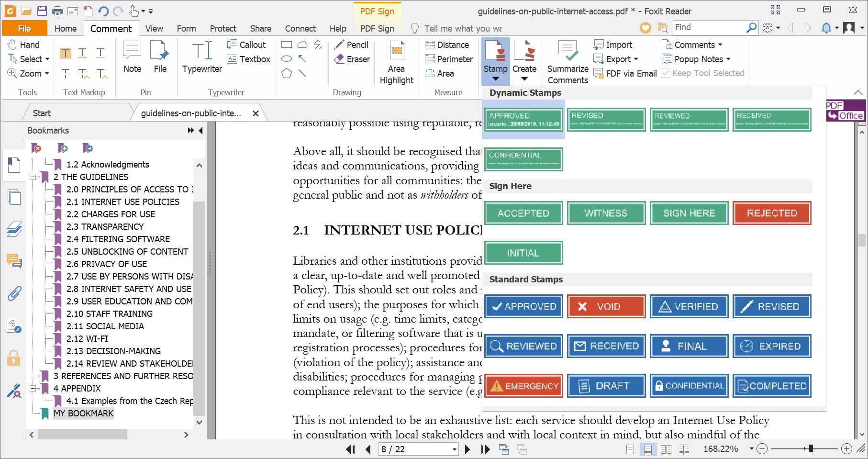Expand the Popup Notes dropdown
868x459 pixels.
(728, 59)
